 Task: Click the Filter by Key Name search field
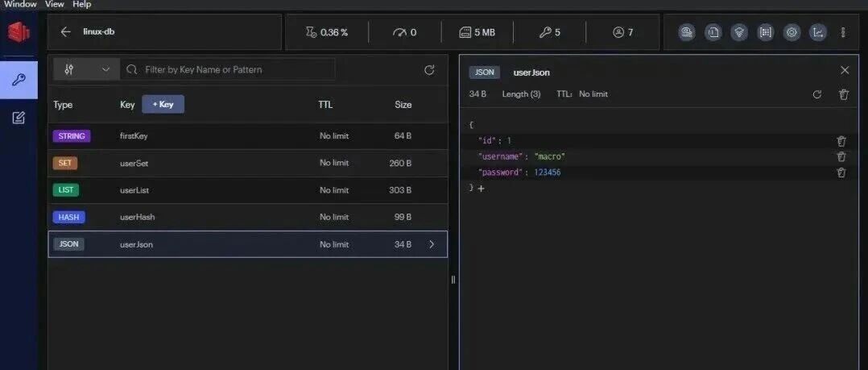(228, 70)
